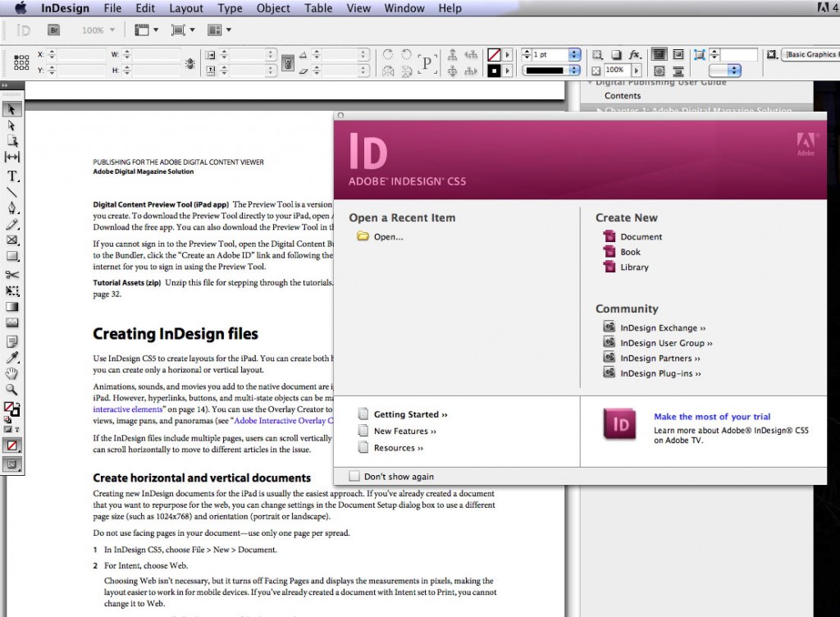Open the stroke weight dropdown

point(574,54)
